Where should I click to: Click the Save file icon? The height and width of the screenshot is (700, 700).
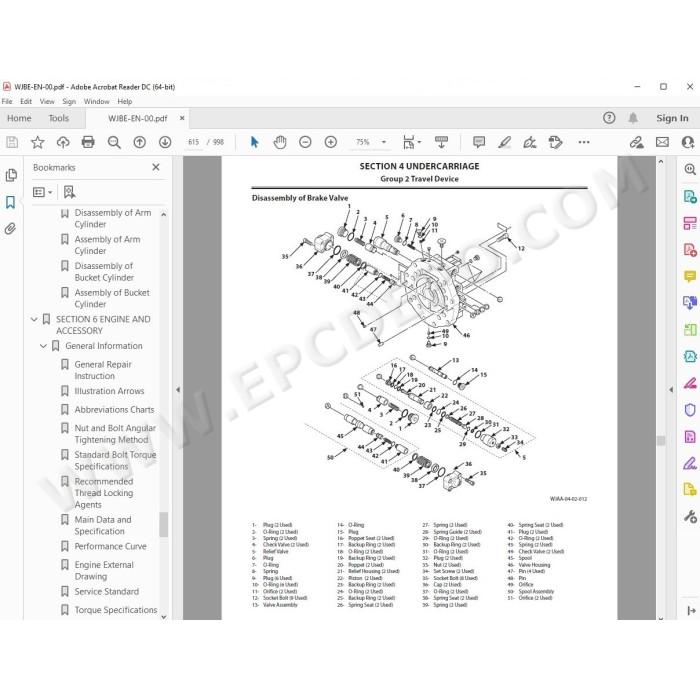(12, 142)
